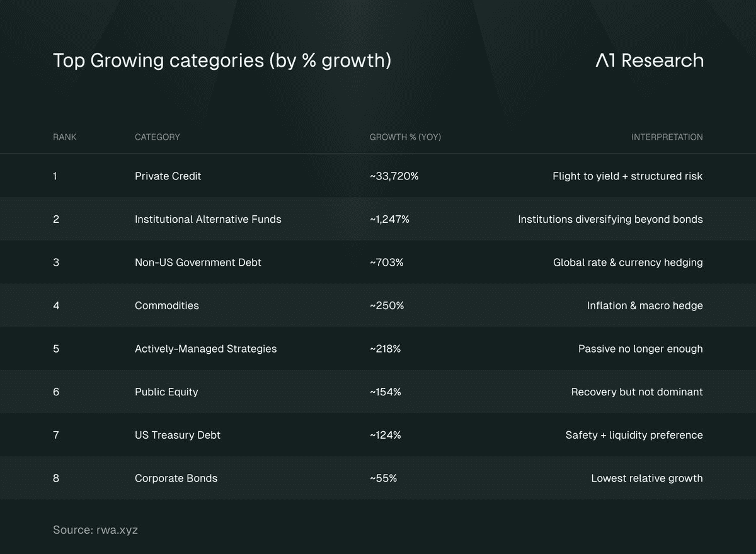
Task: Click the A1 Research logo
Action: pyautogui.click(x=649, y=60)
